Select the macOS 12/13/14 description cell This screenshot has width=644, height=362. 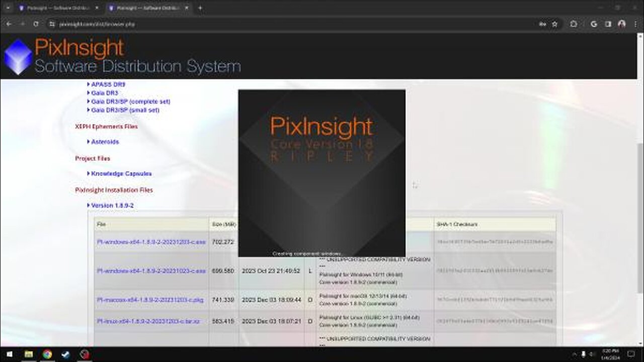[x=374, y=300]
